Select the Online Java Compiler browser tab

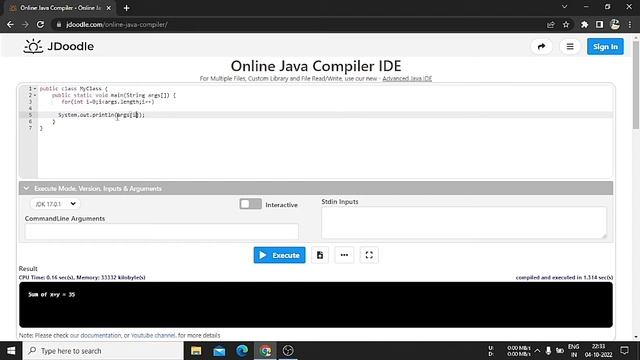click(x=60, y=8)
